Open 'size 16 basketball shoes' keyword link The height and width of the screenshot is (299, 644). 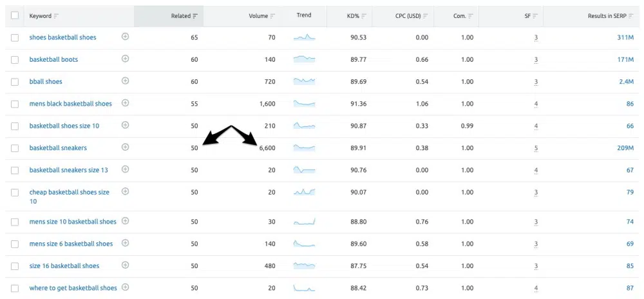pyautogui.click(x=64, y=266)
